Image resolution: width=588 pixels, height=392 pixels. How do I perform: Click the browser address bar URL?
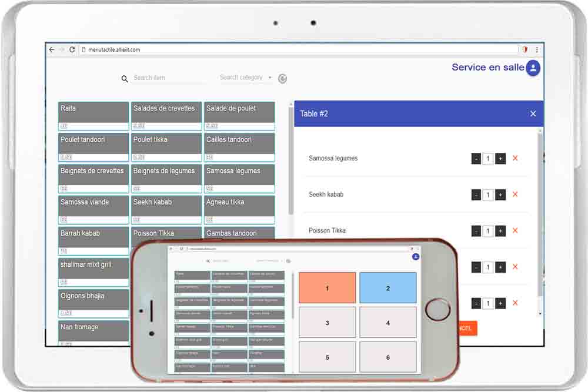tap(114, 50)
